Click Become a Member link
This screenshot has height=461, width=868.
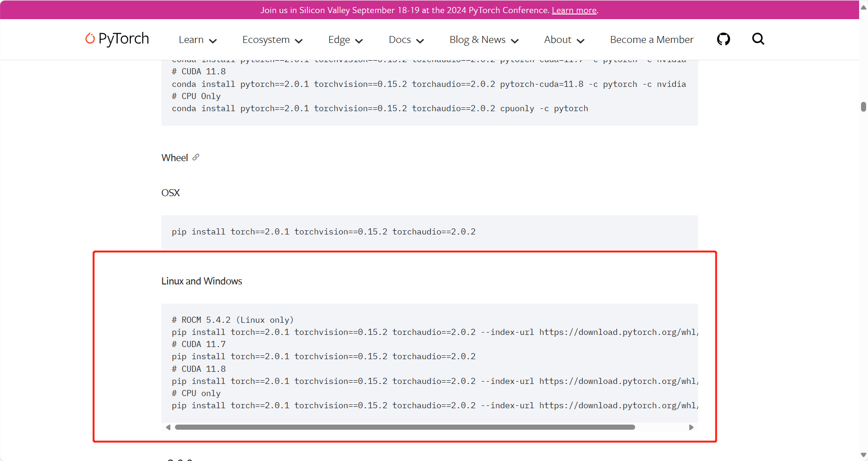(x=652, y=40)
